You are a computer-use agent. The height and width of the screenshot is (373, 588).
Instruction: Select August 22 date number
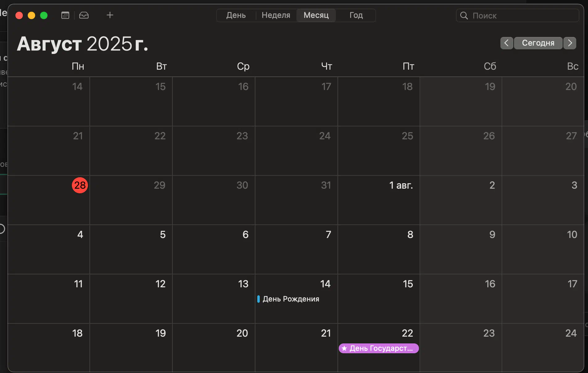click(x=407, y=333)
